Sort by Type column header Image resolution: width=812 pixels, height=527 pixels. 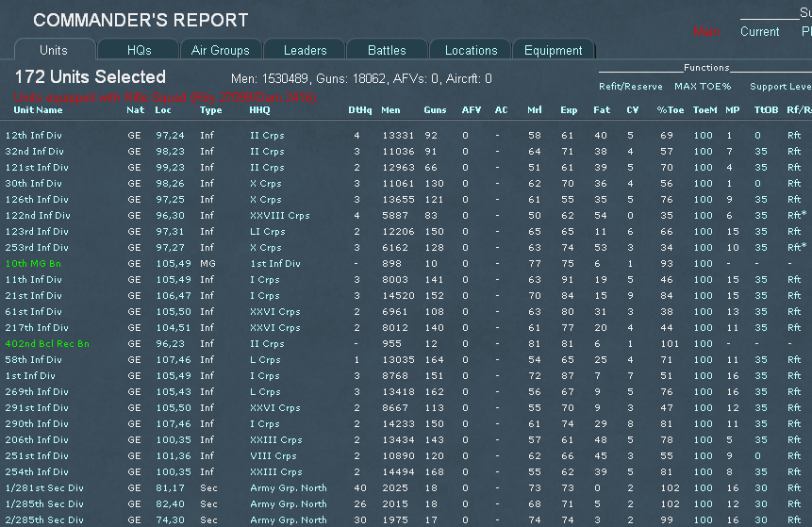[x=210, y=109]
